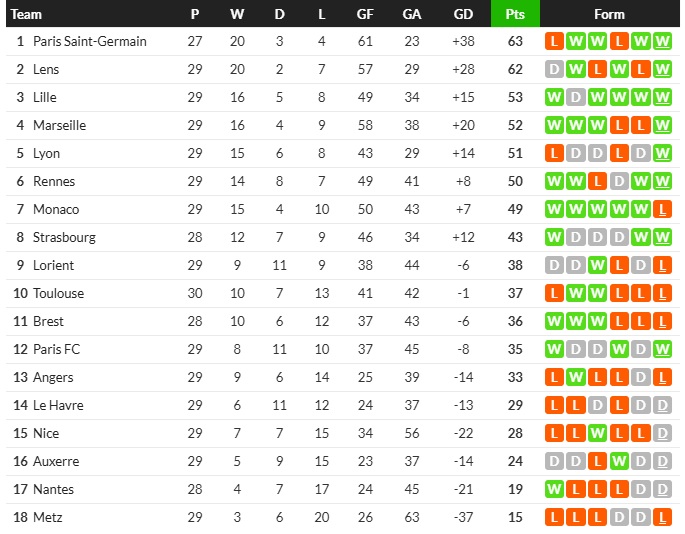
Task: Click Lens's points total of 62
Action: click(x=515, y=70)
